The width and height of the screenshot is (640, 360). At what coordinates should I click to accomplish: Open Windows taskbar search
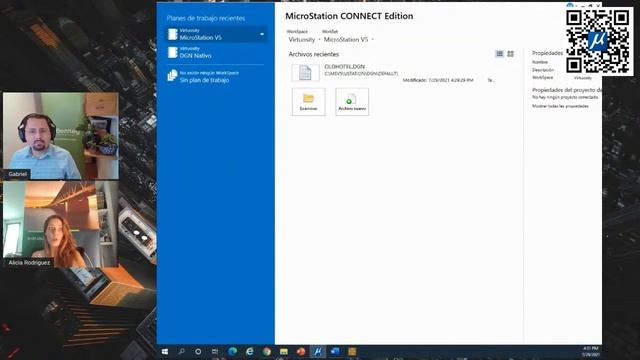(x=182, y=351)
